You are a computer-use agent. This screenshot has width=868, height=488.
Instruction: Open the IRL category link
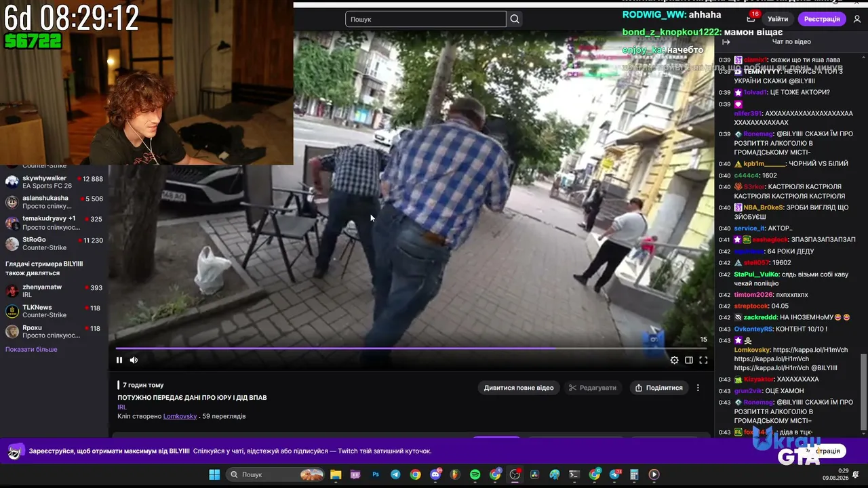click(x=122, y=407)
